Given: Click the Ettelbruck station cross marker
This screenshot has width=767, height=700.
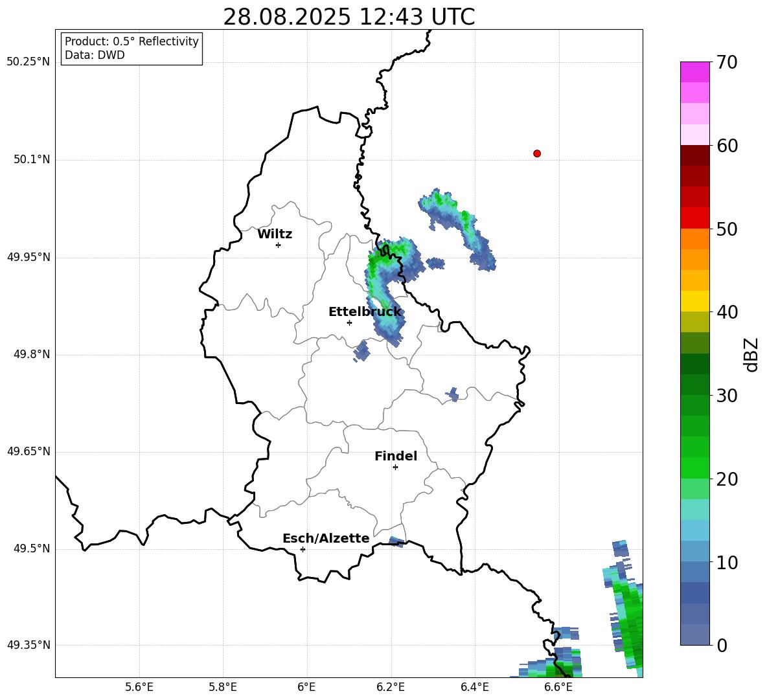Looking at the screenshot, I should point(349,322).
